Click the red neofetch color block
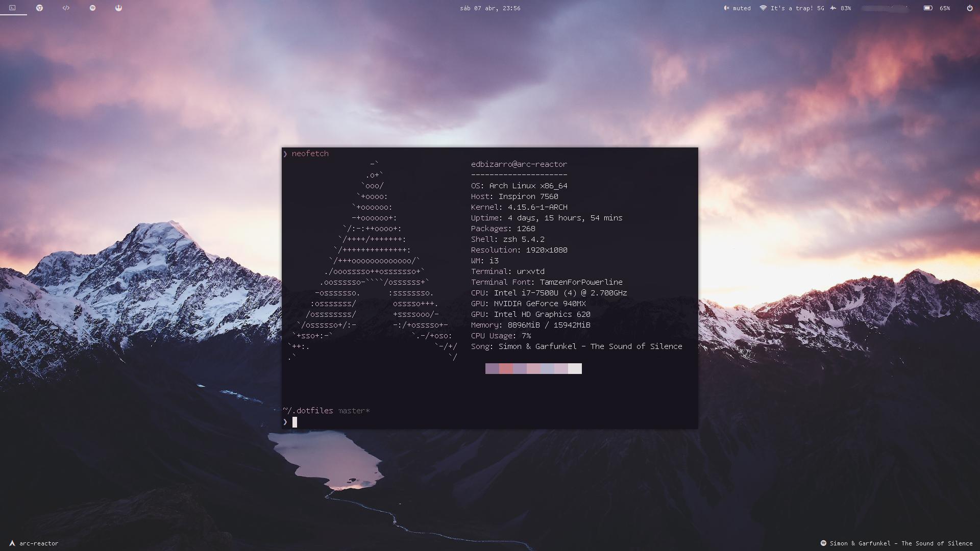Image resolution: width=980 pixels, height=551 pixels. pos(506,369)
